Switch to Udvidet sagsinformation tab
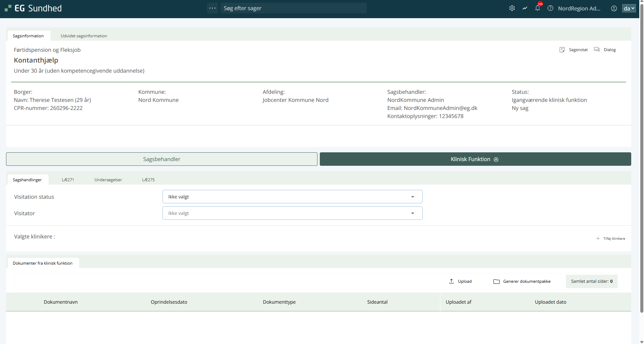 tap(84, 36)
